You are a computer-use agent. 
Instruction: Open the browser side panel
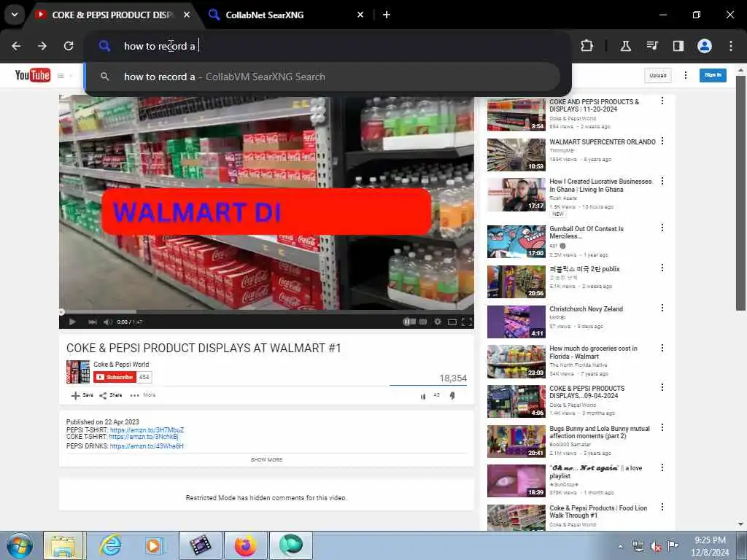678,46
